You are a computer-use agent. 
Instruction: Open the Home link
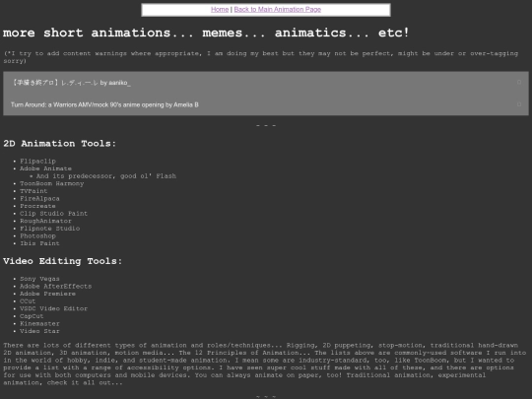[x=220, y=10]
